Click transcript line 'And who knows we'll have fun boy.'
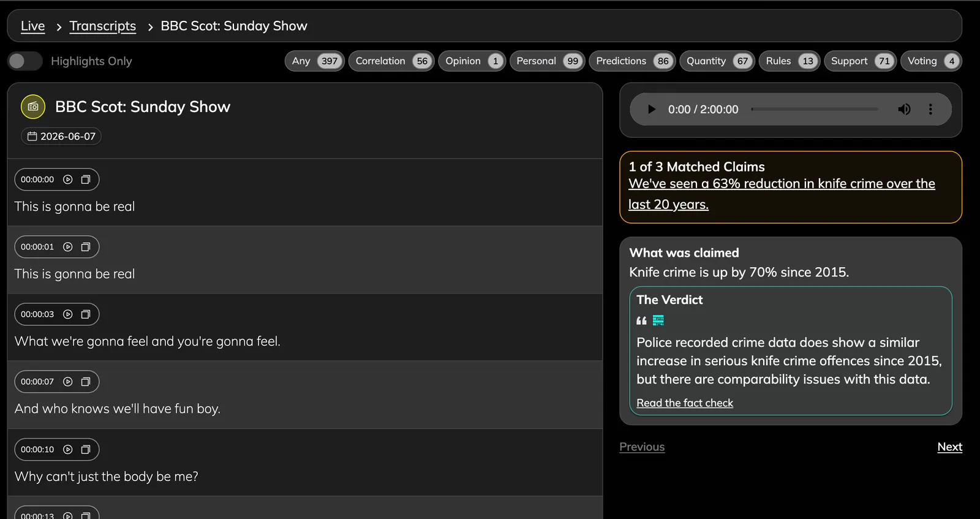The width and height of the screenshot is (980, 519). point(118,409)
